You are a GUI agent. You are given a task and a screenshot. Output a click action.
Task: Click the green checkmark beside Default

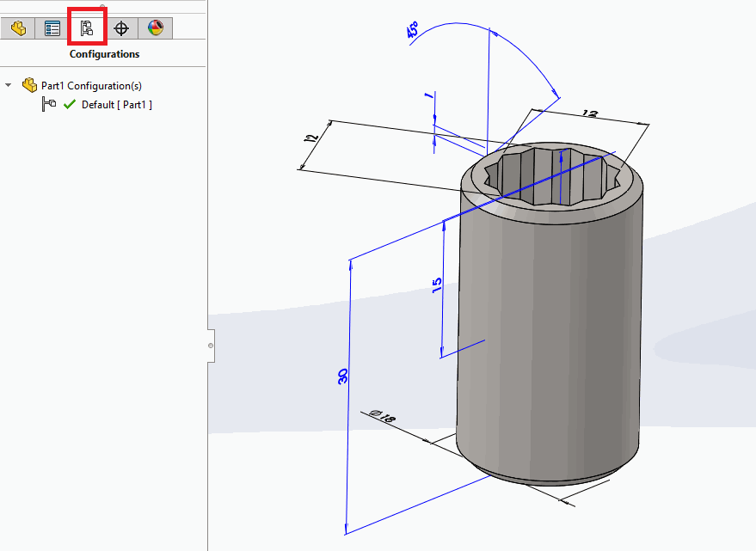[x=70, y=105]
